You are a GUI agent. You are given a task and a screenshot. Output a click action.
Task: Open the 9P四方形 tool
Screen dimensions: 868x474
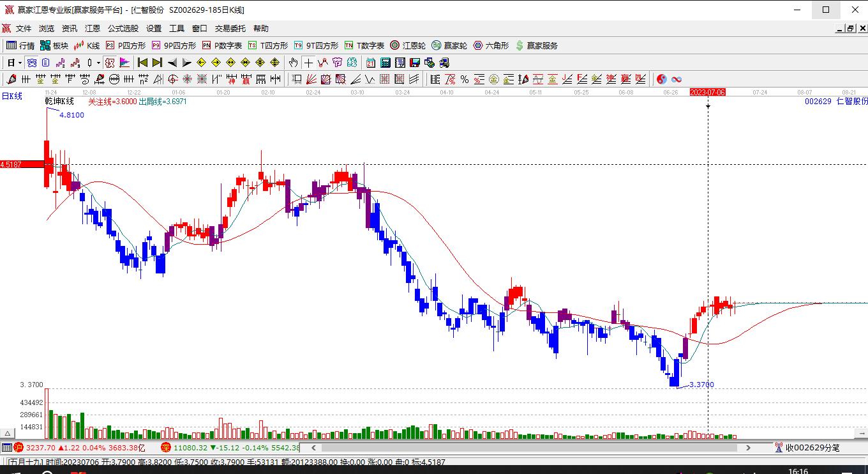click(x=174, y=45)
